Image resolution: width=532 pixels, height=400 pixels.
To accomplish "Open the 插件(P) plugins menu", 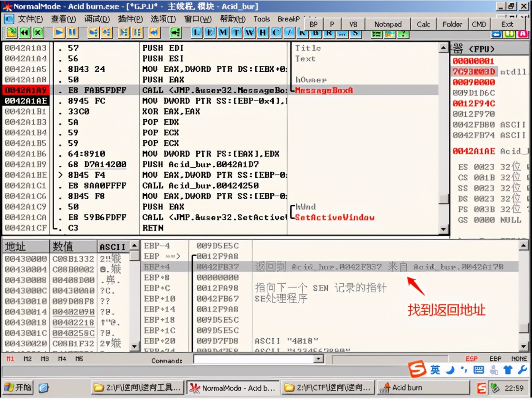I will pyautogui.click(x=130, y=19).
